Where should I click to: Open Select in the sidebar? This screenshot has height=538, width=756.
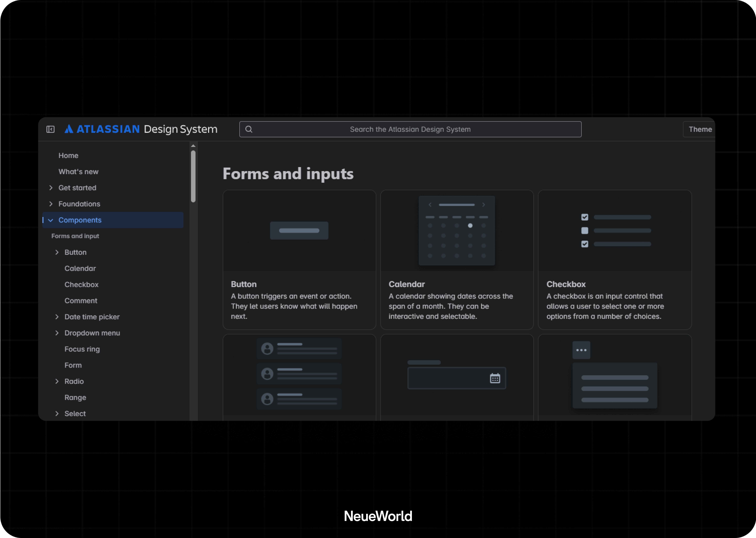(x=75, y=413)
